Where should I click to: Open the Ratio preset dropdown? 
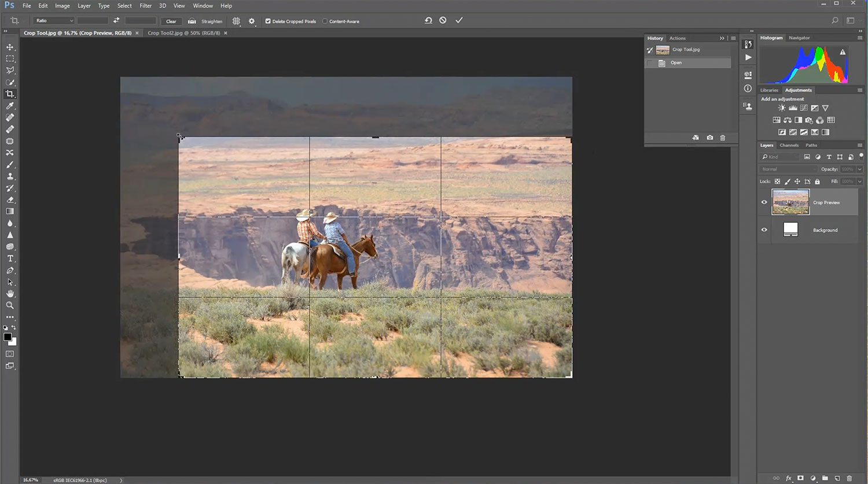(x=54, y=21)
